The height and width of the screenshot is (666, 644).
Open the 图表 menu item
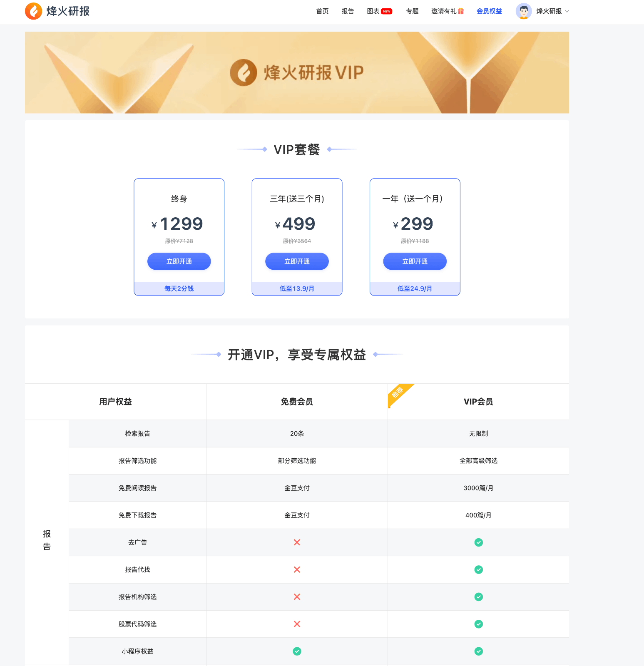point(373,11)
